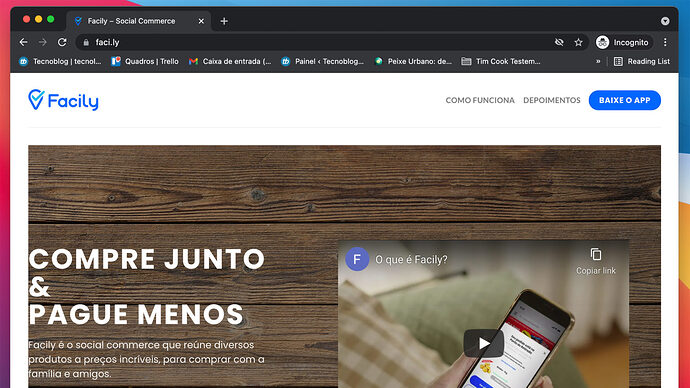
Task: Open the tab search dropdown arrow
Action: (x=665, y=21)
